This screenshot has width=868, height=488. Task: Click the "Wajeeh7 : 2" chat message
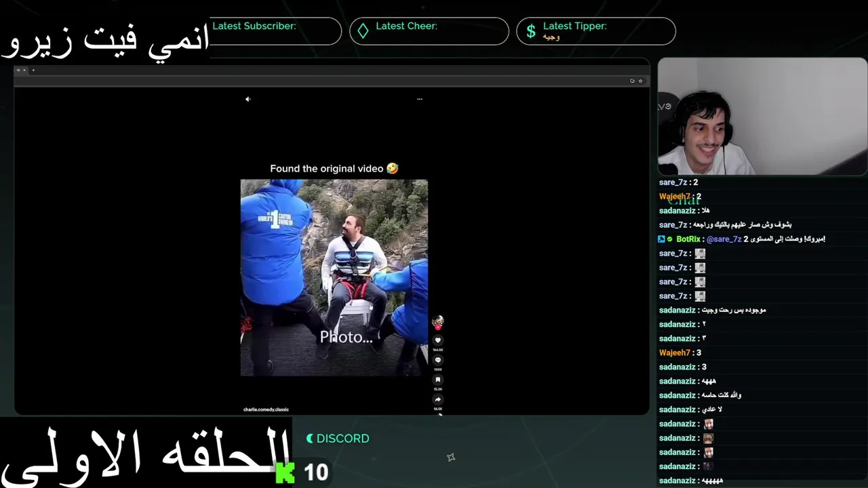coord(680,197)
